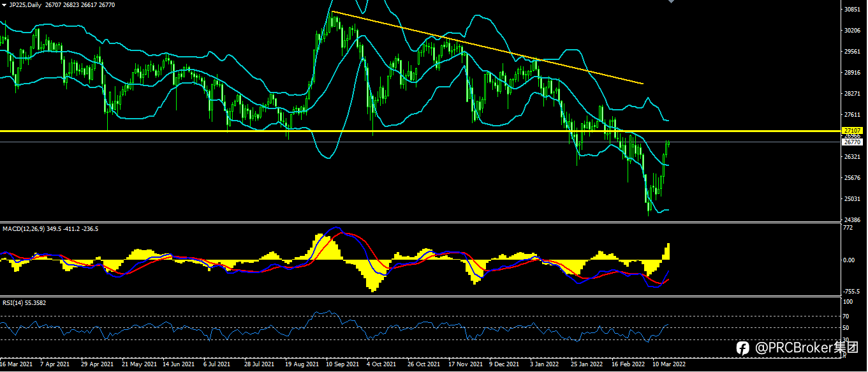Image resolution: width=868 pixels, height=372 pixels.
Task: Click the 26 Oct 2021 date label
Action: (423, 364)
